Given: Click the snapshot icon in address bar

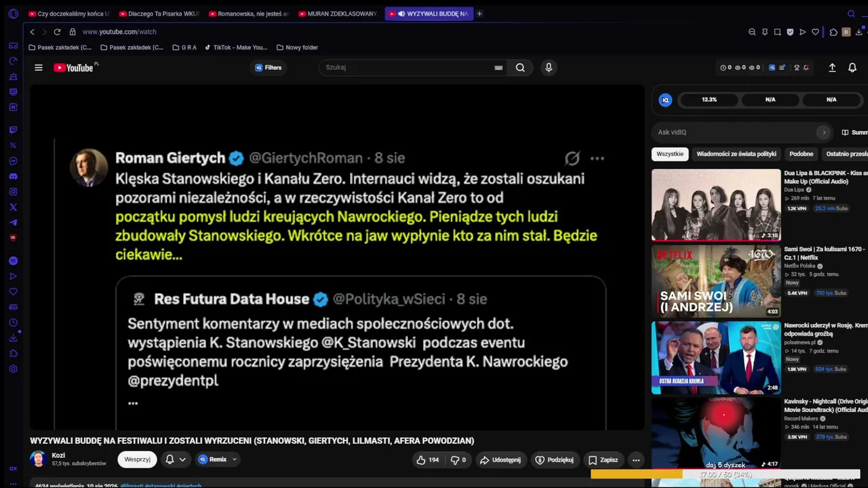Looking at the screenshot, I should pyautogui.click(x=777, y=32).
